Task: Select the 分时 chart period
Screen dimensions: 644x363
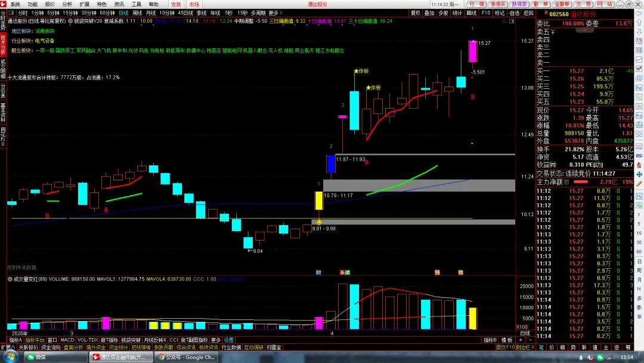Action: pyautogui.click(x=23, y=13)
